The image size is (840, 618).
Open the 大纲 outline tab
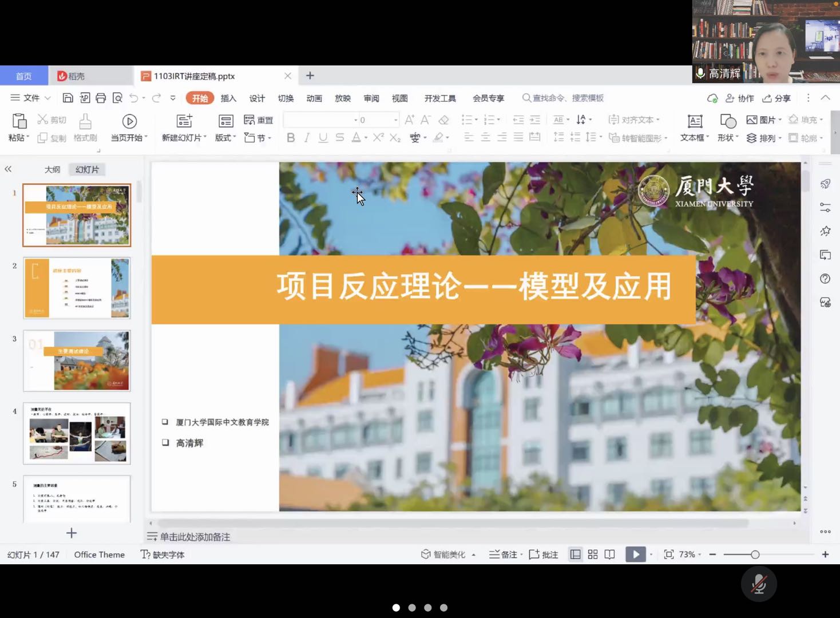[52, 169]
